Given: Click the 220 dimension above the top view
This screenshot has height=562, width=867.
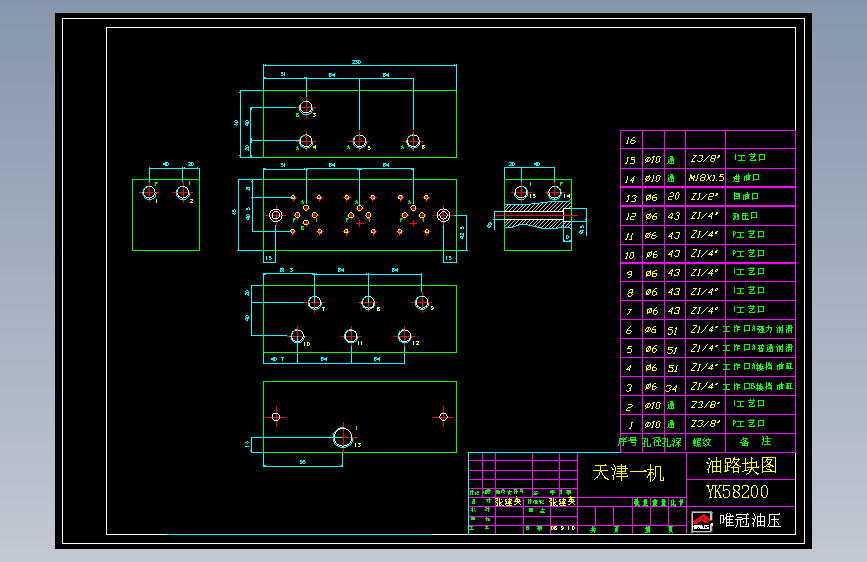Looking at the screenshot, I should (x=357, y=62).
